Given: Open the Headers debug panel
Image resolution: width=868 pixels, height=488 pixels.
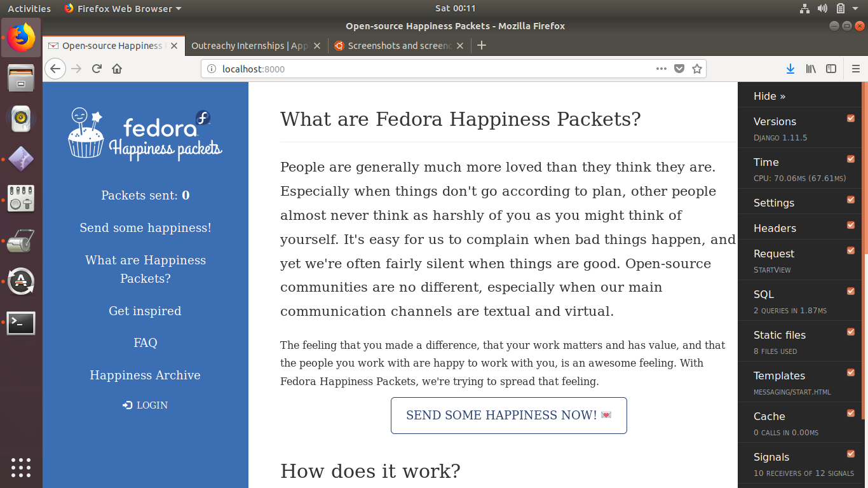Looking at the screenshot, I should (x=775, y=228).
